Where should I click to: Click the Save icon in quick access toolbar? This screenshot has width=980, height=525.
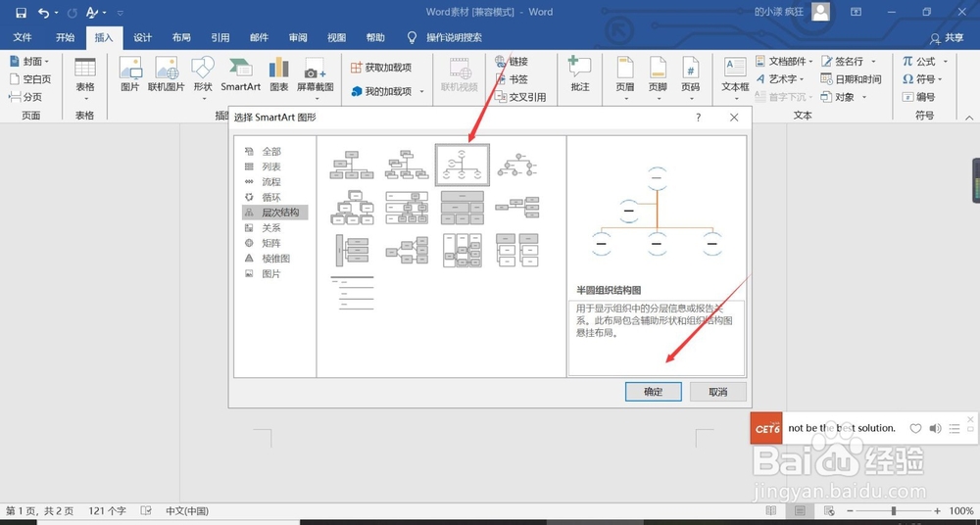[x=21, y=13]
